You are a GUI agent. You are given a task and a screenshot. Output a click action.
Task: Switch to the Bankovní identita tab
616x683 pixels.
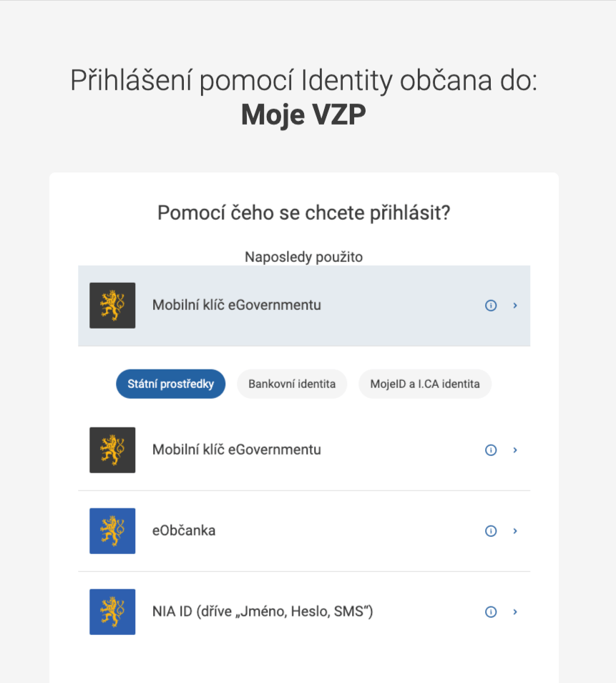click(x=292, y=384)
